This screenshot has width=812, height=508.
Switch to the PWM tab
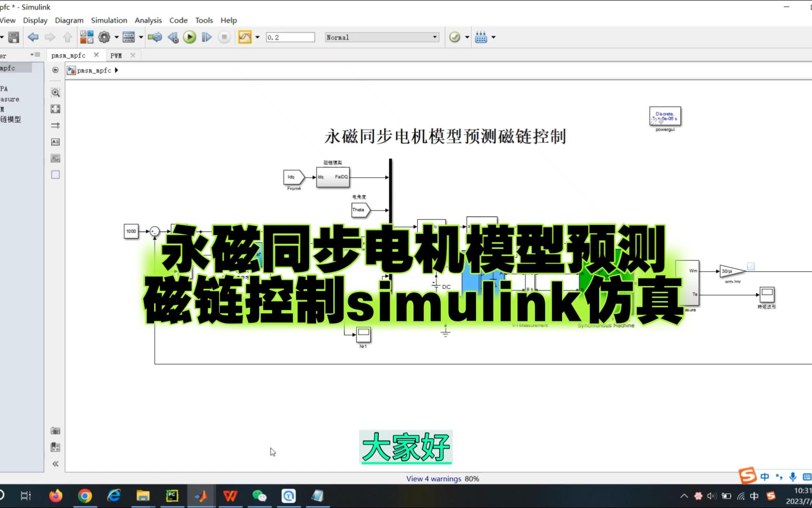[116, 56]
